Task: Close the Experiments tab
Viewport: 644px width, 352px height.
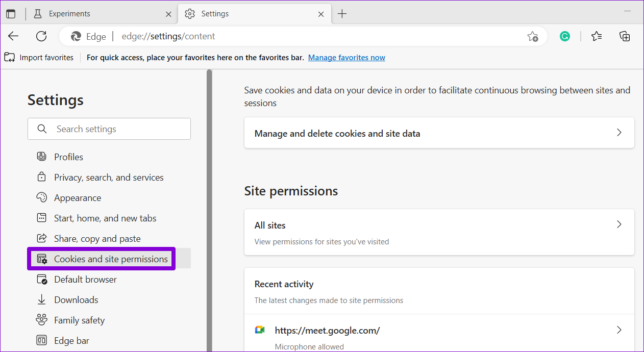Action: [x=169, y=14]
